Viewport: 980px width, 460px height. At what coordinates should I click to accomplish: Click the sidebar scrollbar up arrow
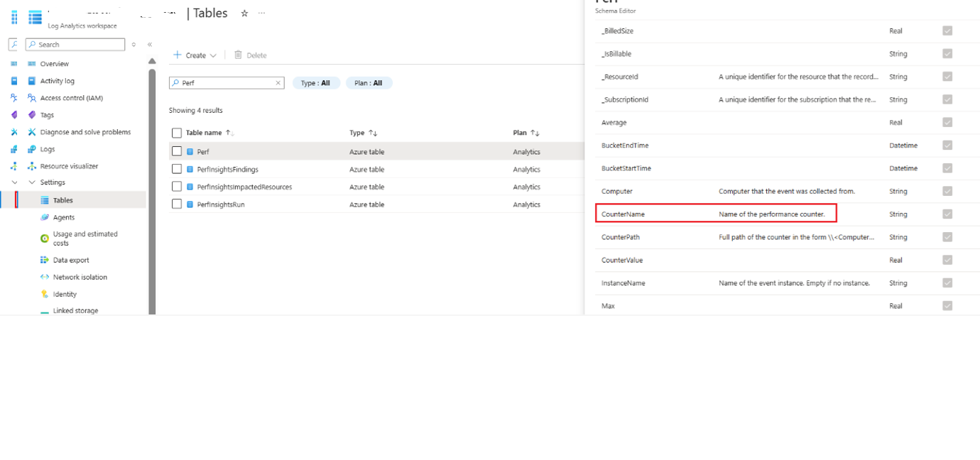(x=152, y=61)
